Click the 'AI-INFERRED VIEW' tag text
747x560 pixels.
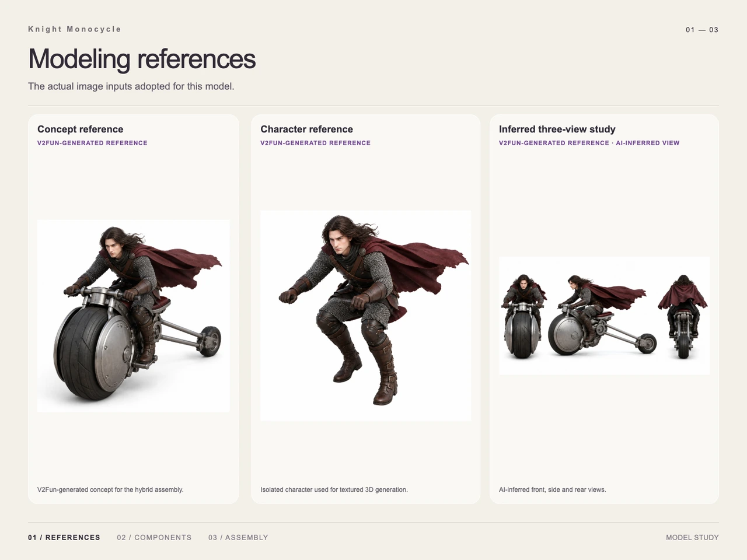[x=648, y=143]
